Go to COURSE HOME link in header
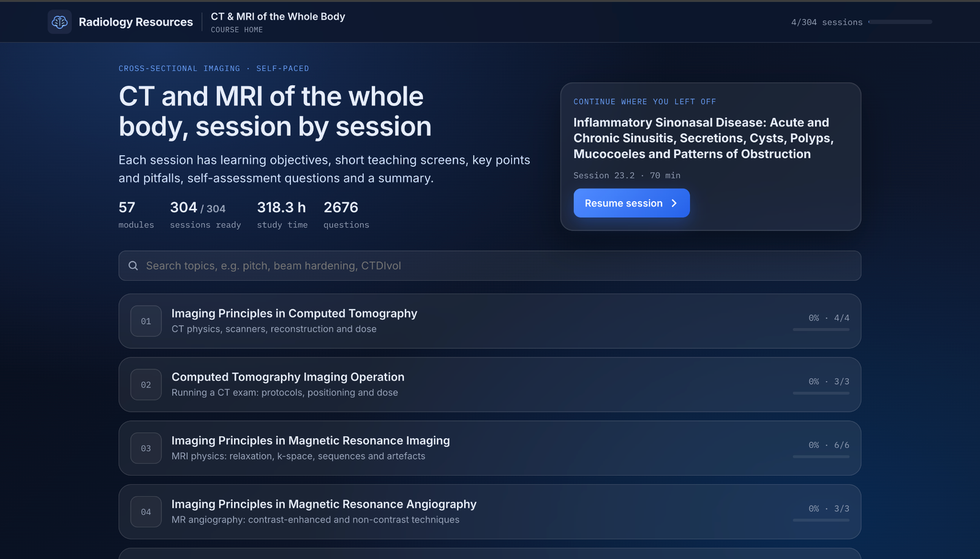The width and height of the screenshot is (980, 559). coord(236,29)
